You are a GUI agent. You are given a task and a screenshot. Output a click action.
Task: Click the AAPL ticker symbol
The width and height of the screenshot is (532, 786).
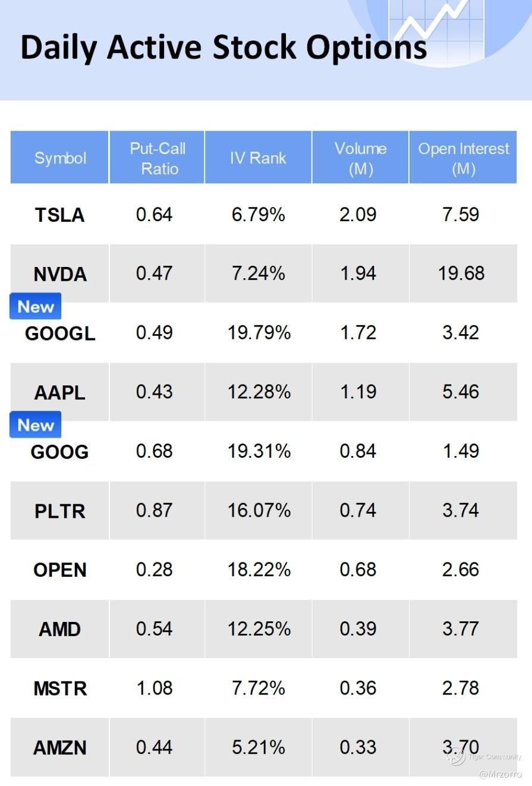point(60,392)
